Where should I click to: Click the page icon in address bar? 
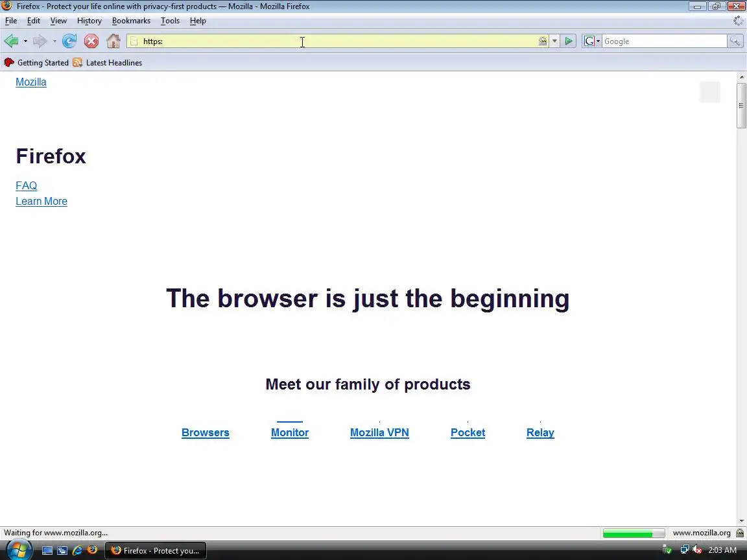tap(134, 41)
